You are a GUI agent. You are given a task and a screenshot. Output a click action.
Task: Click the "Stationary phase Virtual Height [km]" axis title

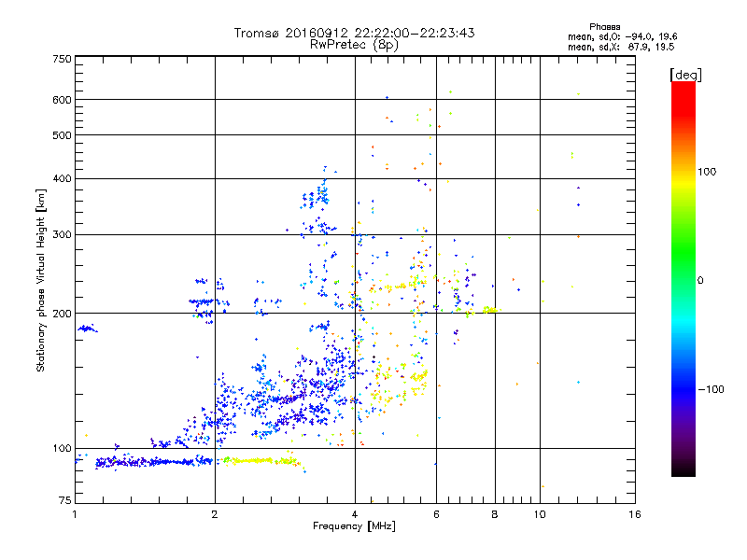click(41, 280)
